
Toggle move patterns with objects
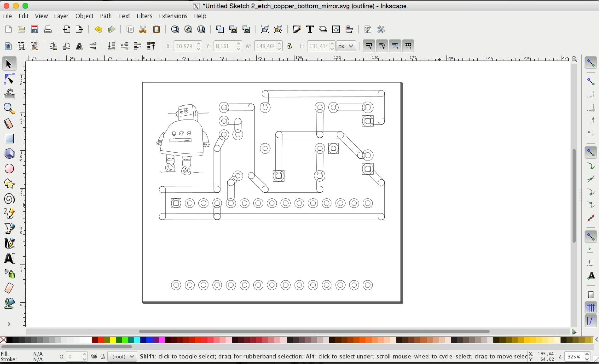pyautogui.click(x=408, y=46)
